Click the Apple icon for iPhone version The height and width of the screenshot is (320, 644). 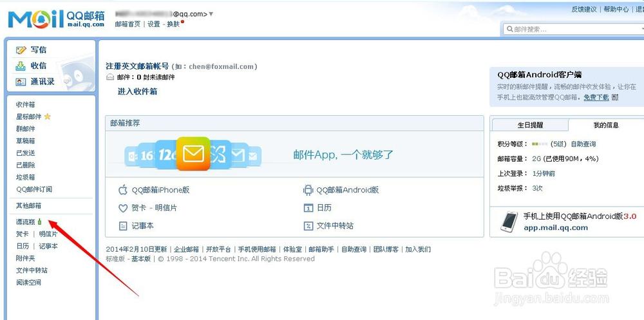123,190
